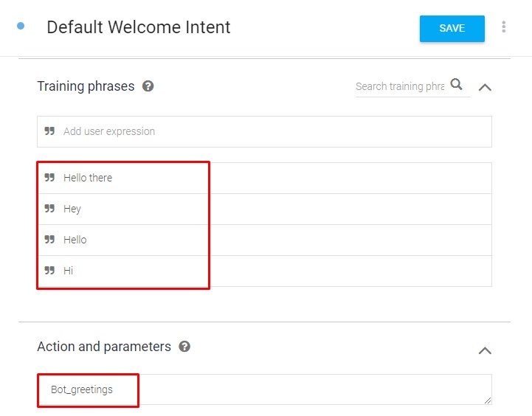Screen dimensions: 532x416
Task: Open Action and parameters help icon
Action: coord(184,347)
